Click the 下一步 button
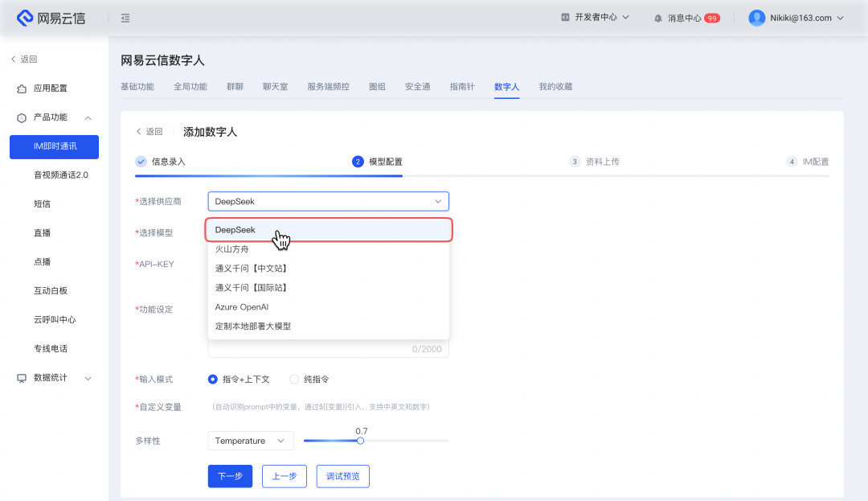Screen dimensions: 868x501 (x=230, y=476)
